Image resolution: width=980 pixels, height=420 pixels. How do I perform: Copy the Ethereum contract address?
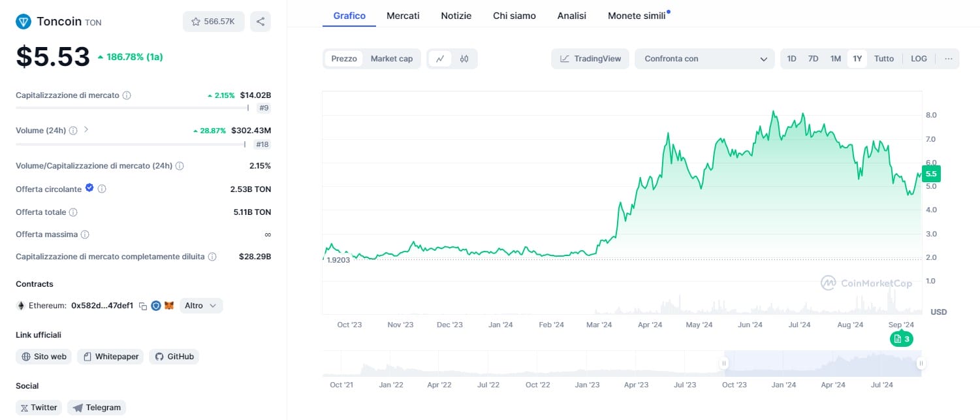(143, 306)
